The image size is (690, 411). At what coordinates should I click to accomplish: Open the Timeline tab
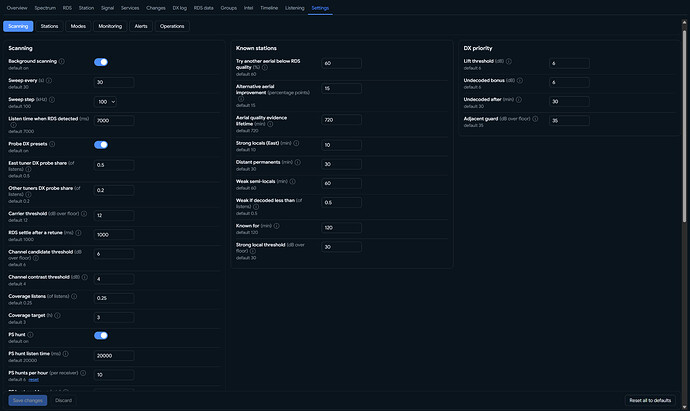(x=269, y=8)
